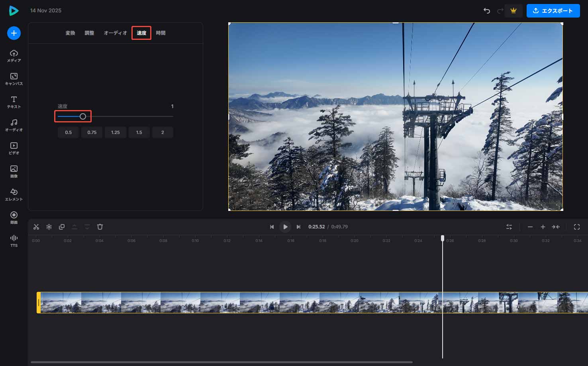Open the キャンバス settings
The image size is (588, 366).
pyautogui.click(x=14, y=79)
